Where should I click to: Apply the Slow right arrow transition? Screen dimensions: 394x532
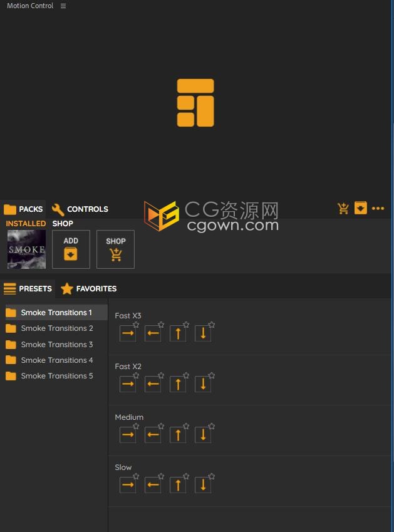click(128, 485)
